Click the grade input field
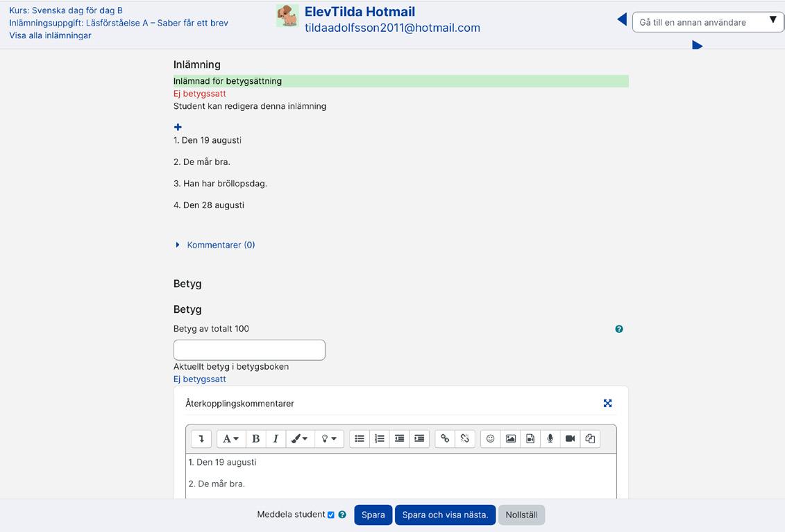The width and height of the screenshot is (785, 532). point(249,350)
